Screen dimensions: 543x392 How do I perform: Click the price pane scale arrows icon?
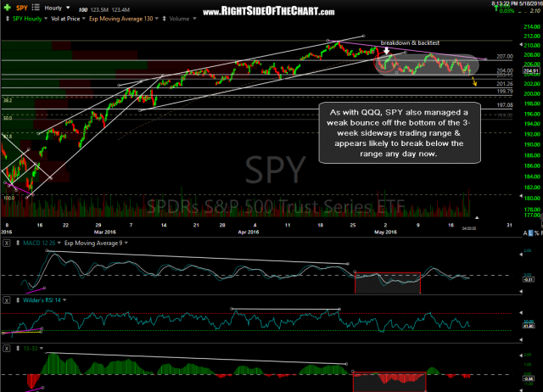8,19
